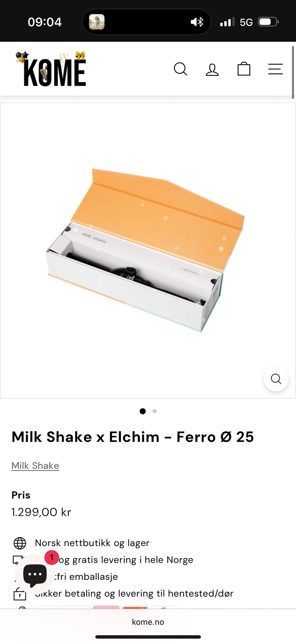Tap the media app thumbnail in dynamic island
The image size is (296, 644).
pyautogui.click(x=97, y=22)
